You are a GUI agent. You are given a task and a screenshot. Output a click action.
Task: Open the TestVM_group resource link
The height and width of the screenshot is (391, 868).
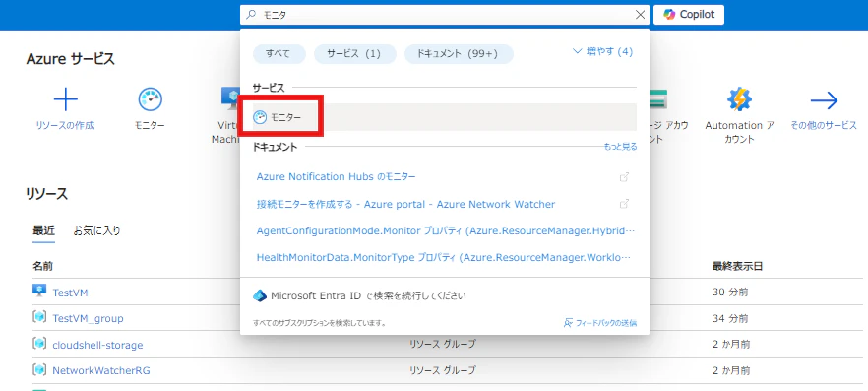tap(88, 318)
